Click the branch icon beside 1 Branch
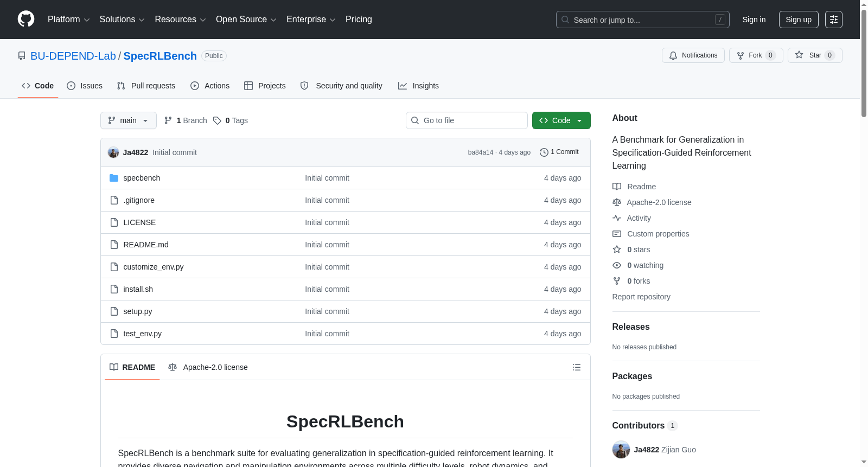The width and height of the screenshot is (868, 467). coord(168,120)
